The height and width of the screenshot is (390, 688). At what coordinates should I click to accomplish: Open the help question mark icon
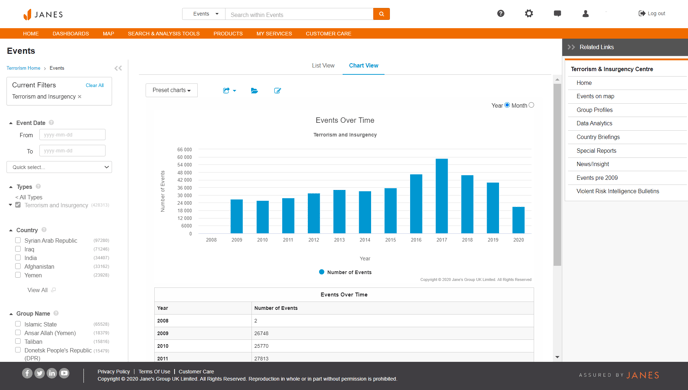(501, 14)
